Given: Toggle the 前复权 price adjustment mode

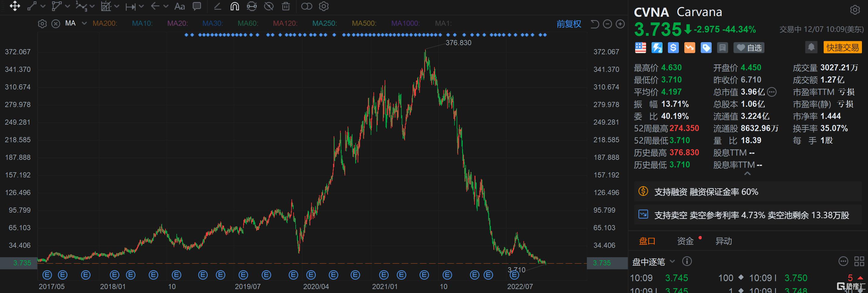Looking at the screenshot, I should [568, 24].
